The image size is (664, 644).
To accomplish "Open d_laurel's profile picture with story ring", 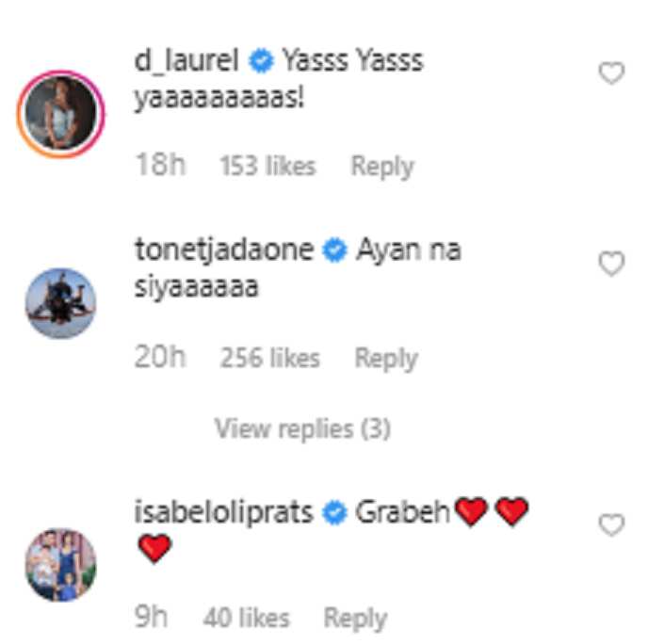I will click(61, 114).
